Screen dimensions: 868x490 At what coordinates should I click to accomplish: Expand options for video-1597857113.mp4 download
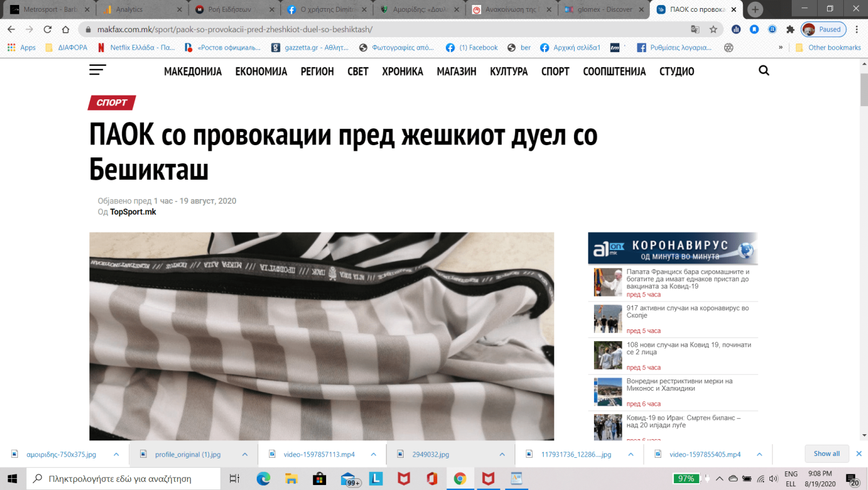pos(373,454)
